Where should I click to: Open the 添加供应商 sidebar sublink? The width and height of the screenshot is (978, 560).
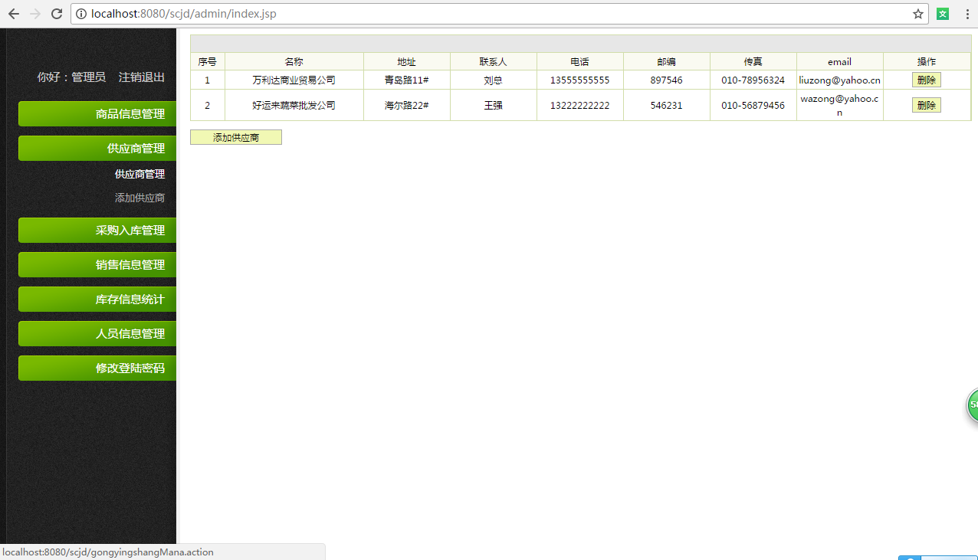click(x=139, y=198)
